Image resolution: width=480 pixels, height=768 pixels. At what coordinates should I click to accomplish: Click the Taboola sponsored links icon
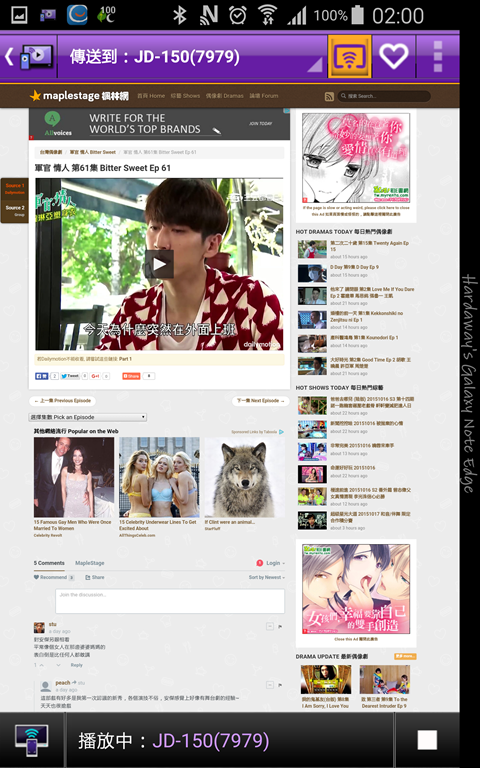[281, 432]
